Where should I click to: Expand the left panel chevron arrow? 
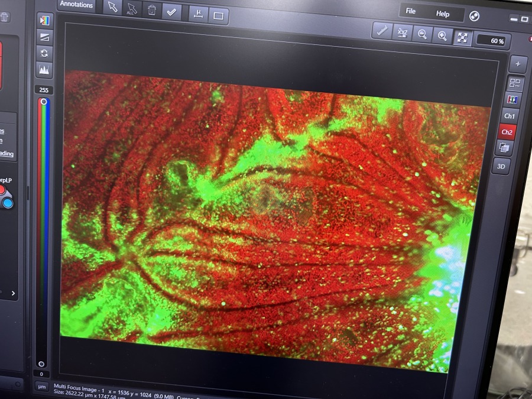pyautogui.click(x=13, y=293)
